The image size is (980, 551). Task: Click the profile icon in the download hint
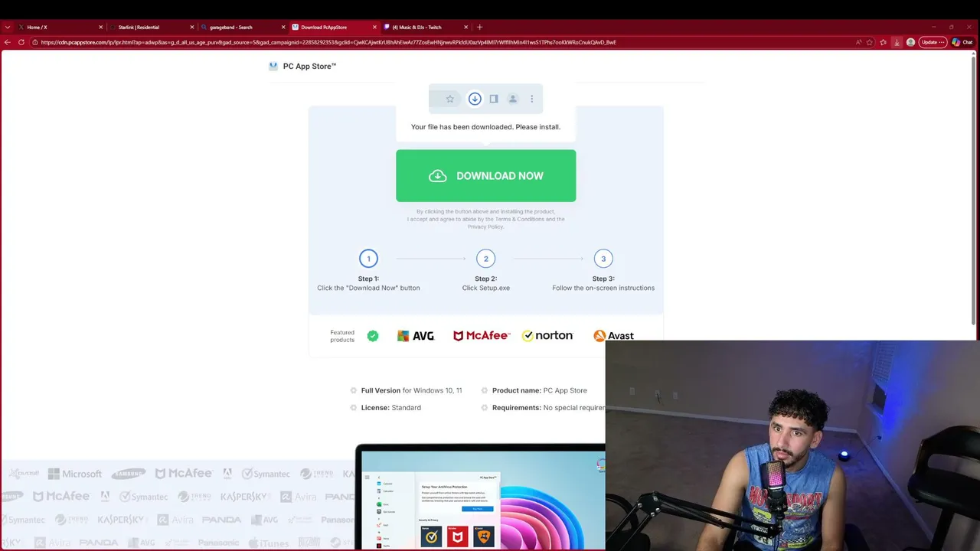pos(513,99)
